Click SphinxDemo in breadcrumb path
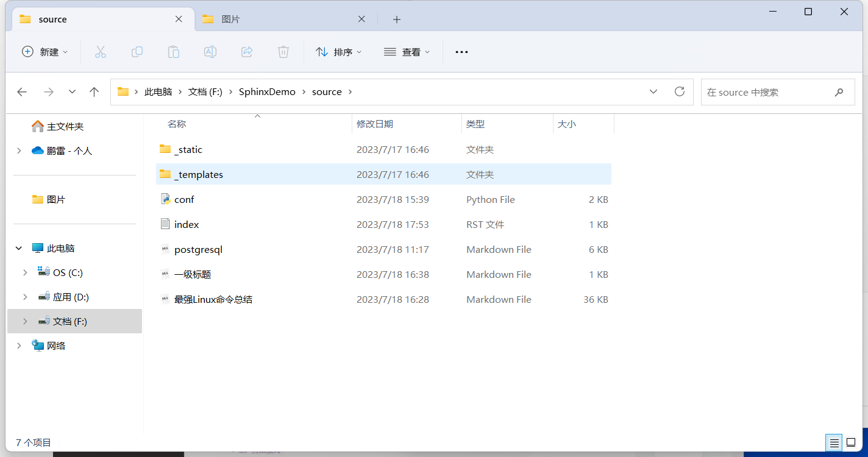Viewport: 868px width, 457px height. point(267,92)
